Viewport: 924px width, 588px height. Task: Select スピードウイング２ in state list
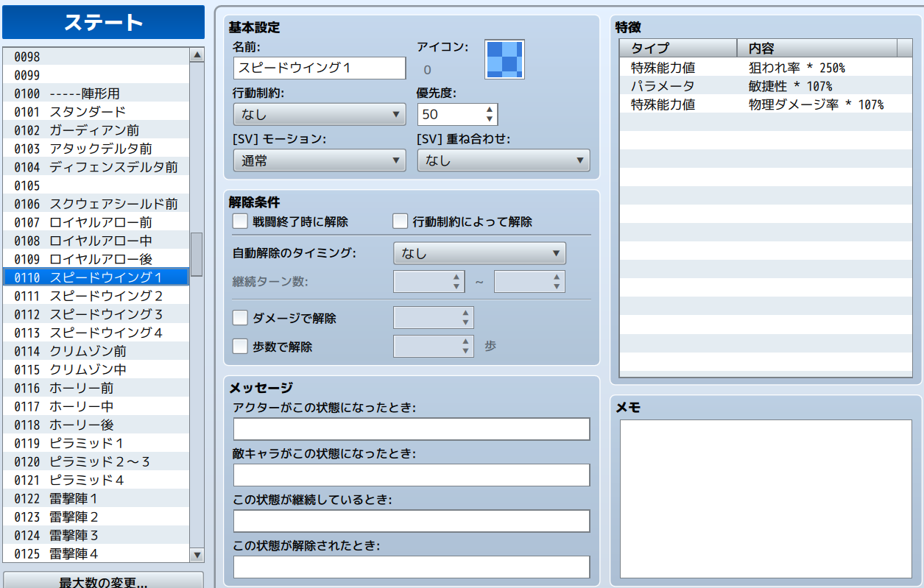(106, 296)
